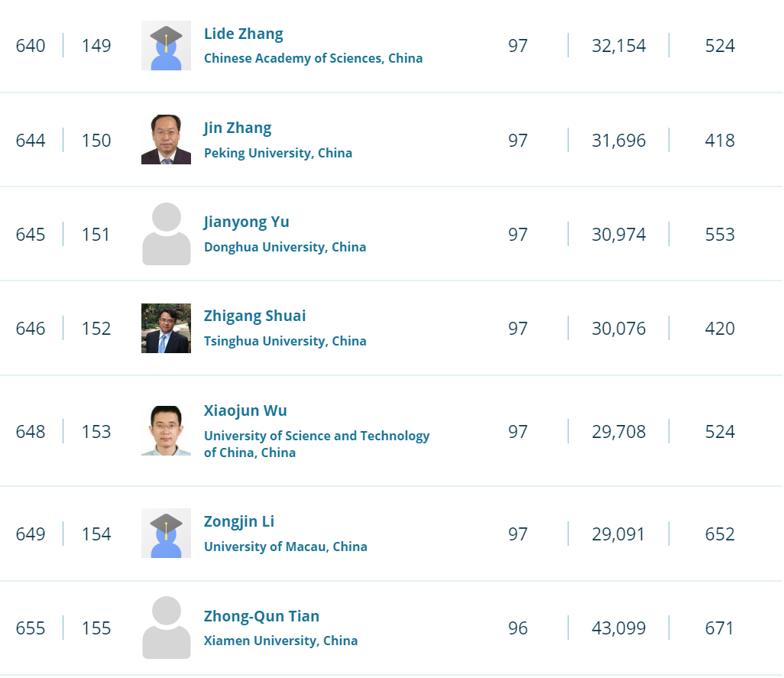This screenshot has height=678, width=784.
Task: Click the Tsinghua University, China affiliation link
Action: click(x=284, y=341)
